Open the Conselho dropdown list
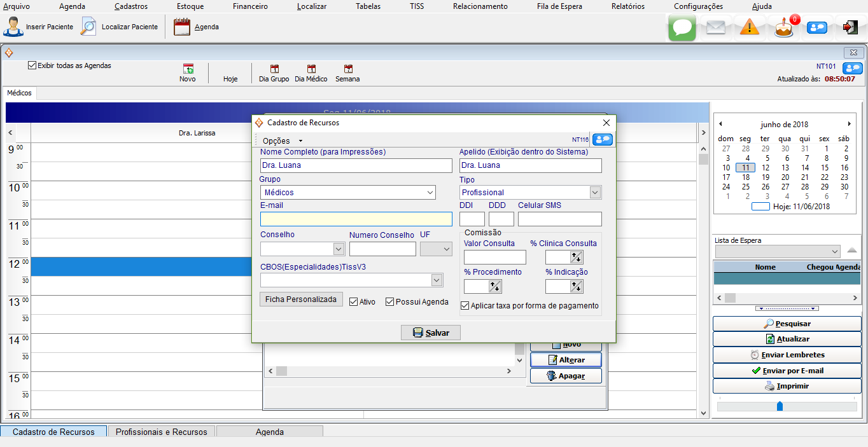The width and height of the screenshot is (868, 447). [338, 249]
